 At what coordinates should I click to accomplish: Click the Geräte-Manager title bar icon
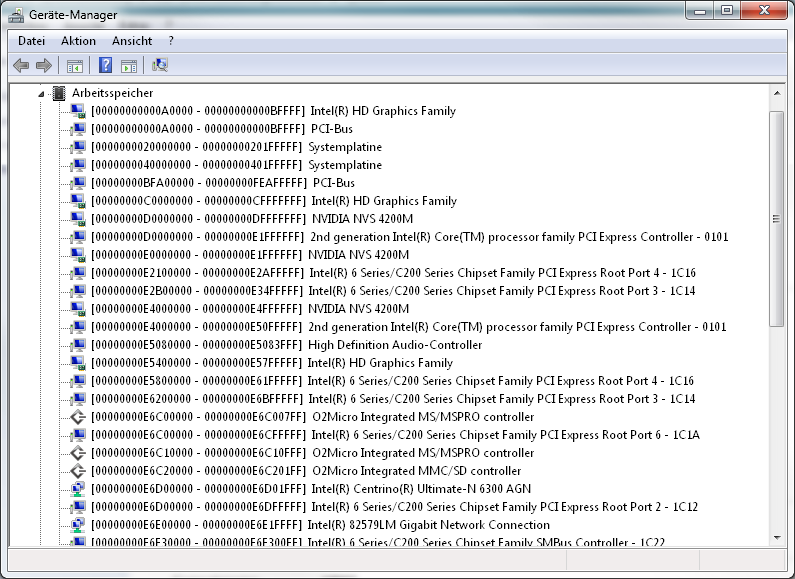(16, 15)
